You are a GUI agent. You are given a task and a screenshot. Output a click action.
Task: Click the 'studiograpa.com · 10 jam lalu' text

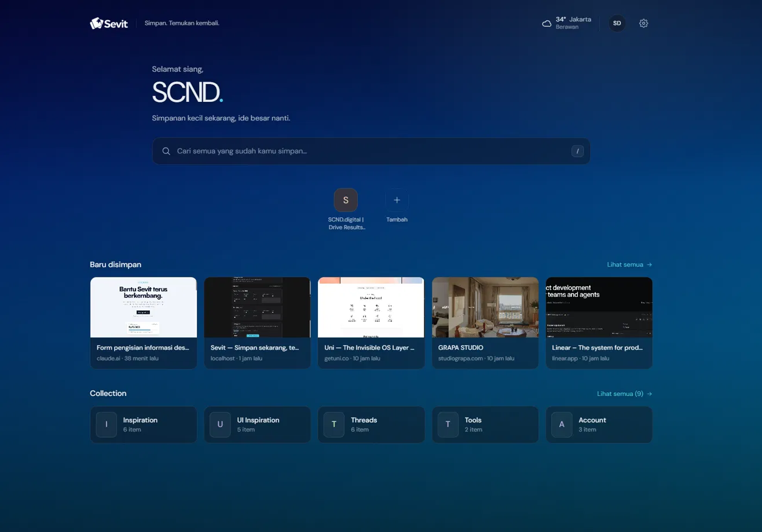[476, 358]
